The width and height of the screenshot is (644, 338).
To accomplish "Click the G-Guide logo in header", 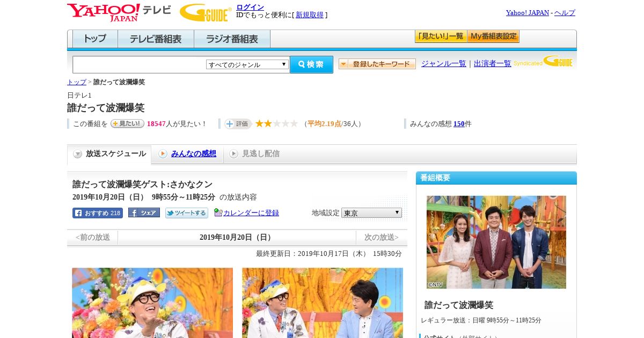I will (x=206, y=12).
